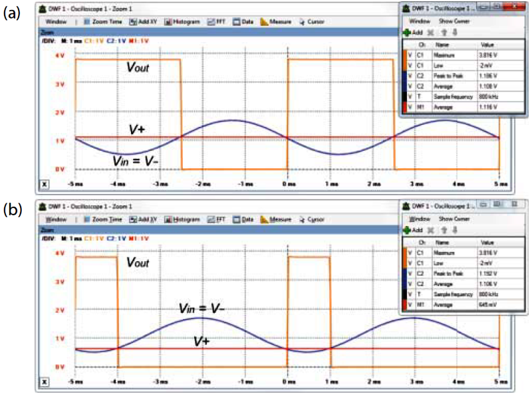Open Window menu in upper oscilloscope window
This screenshot has height=396, width=532.
pyautogui.click(x=58, y=21)
